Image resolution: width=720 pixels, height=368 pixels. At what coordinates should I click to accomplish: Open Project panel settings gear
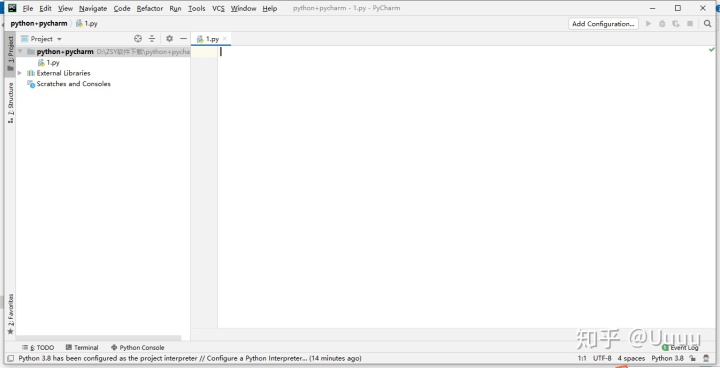tap(169, 39)
